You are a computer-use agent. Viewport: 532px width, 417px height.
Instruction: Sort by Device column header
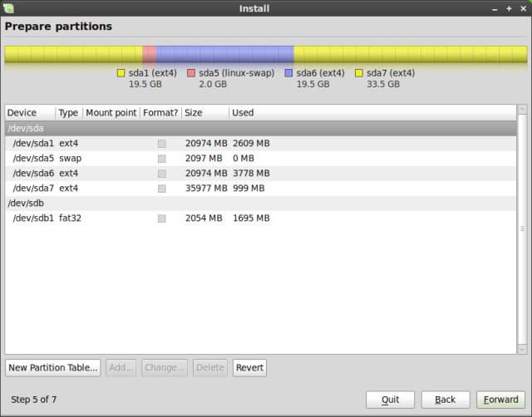click(30, 113)
